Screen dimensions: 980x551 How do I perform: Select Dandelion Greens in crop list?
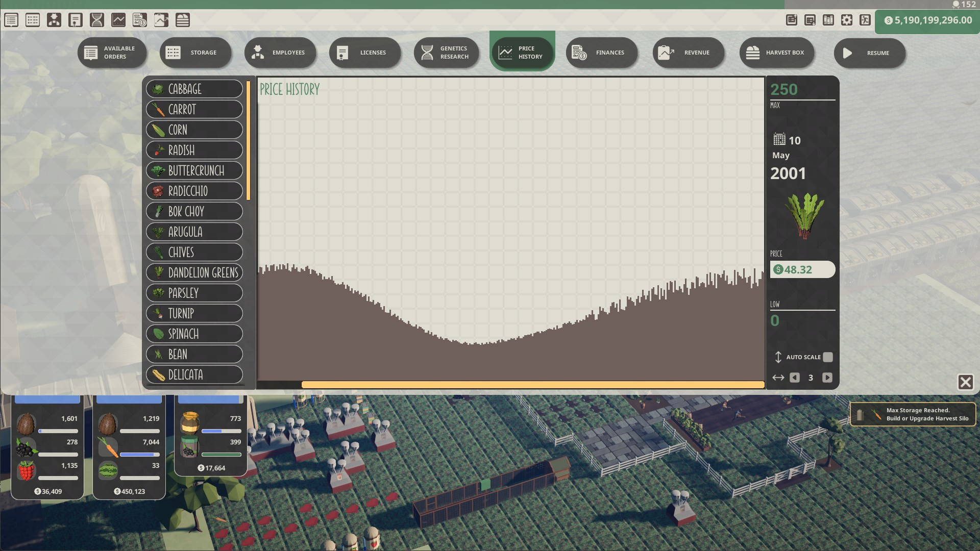[x=194, y=272]
